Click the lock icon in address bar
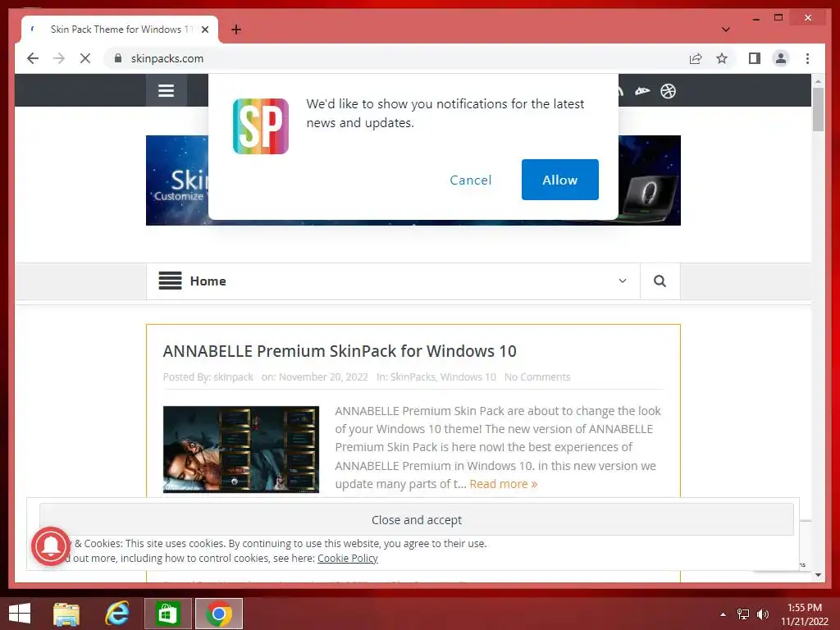Image resolution: width=840 pixels, height=630 pixels. pos(118,58)
